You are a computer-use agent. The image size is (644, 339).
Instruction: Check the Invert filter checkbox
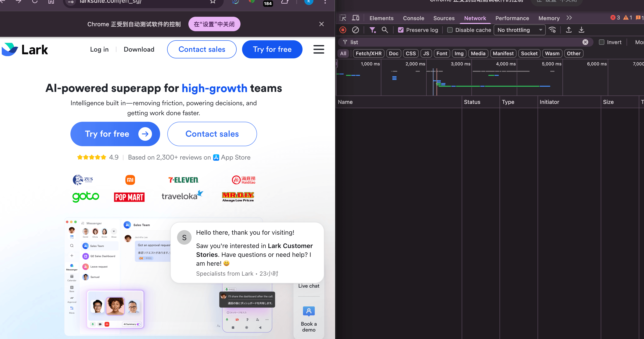[x=601, y=42]
